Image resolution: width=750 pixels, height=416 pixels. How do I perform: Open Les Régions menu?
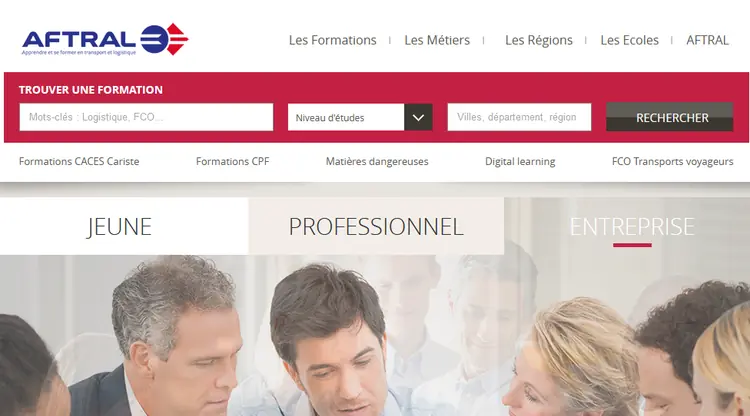tap(539, 40)
